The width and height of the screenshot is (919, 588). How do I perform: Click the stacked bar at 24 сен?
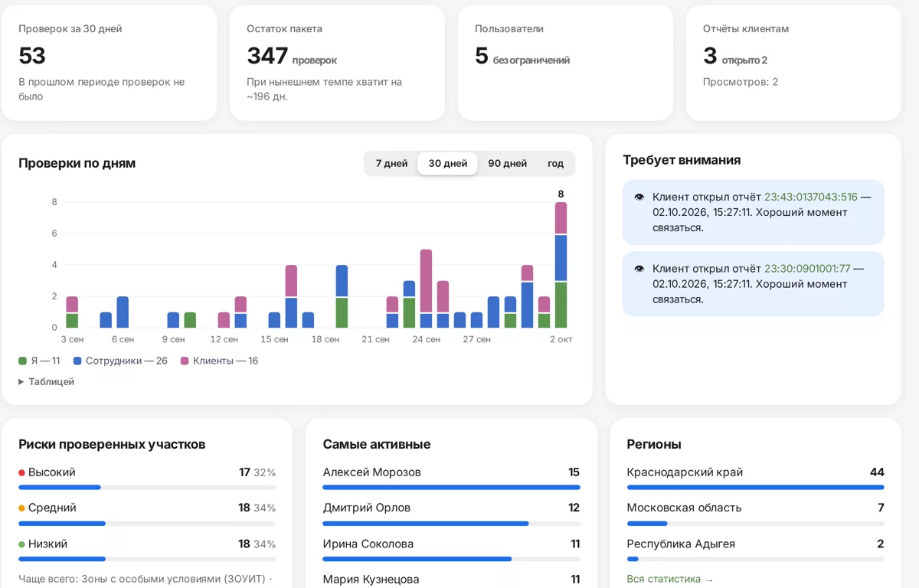point(427,289)
